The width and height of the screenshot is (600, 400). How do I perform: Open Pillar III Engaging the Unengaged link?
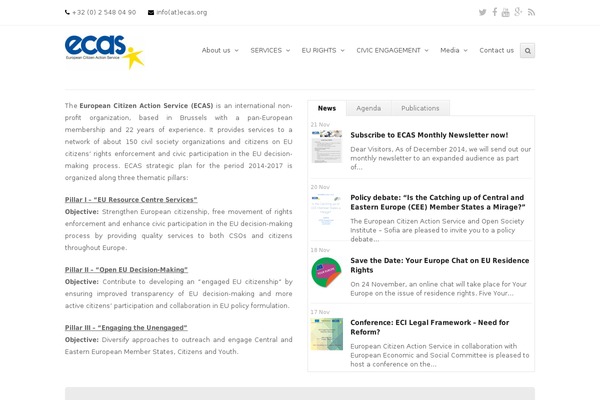click(126, 328)
